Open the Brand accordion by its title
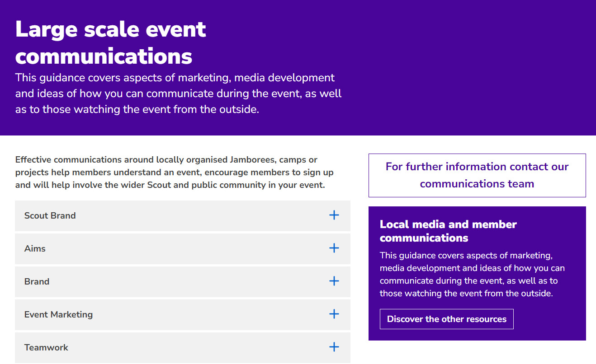 pos(37,282)
